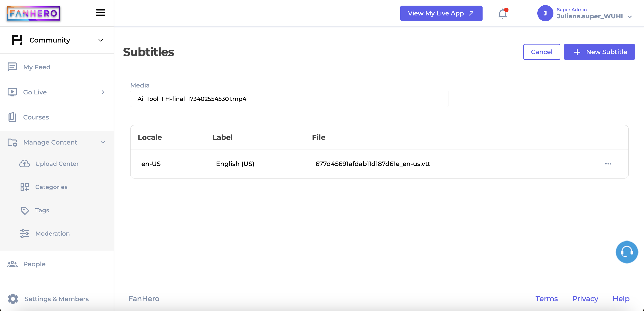Click the Categories grid icon
The image size is (644, 311).
point(25,187)
